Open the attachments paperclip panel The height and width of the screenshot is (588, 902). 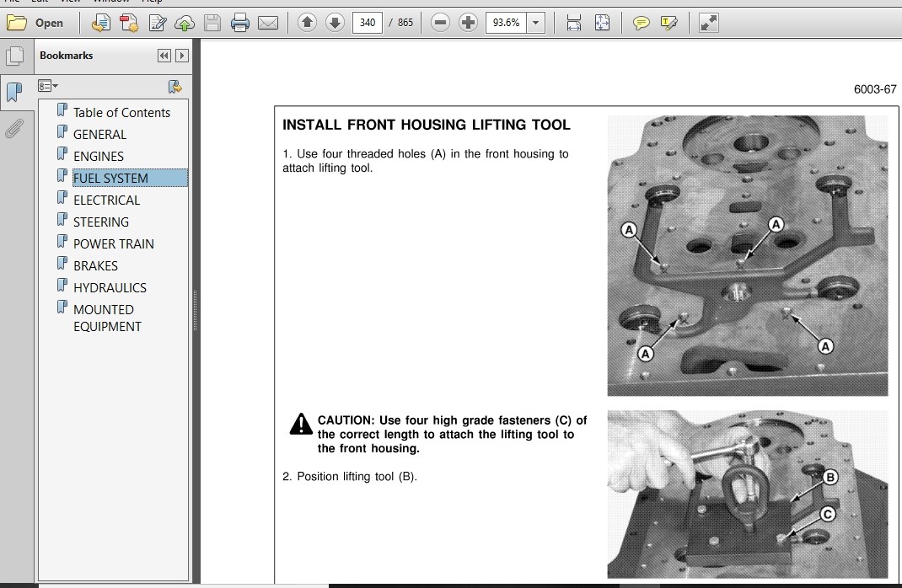point(14,128)
